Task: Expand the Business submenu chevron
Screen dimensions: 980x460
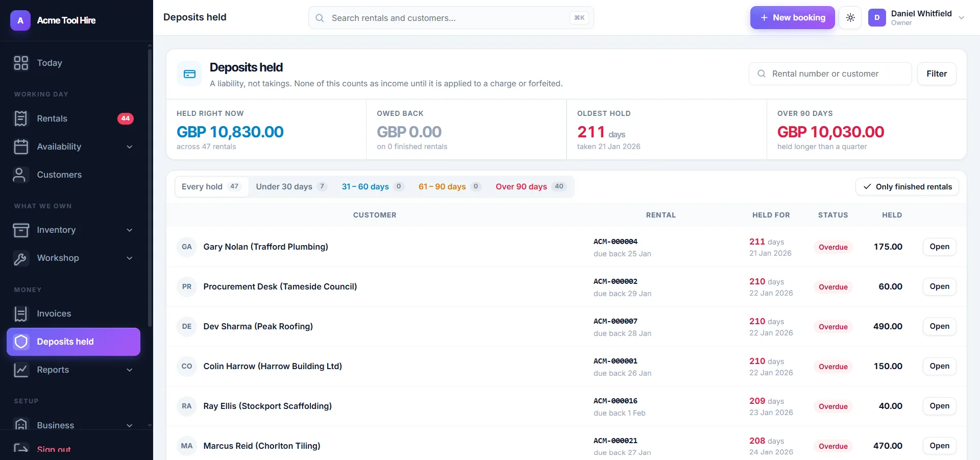Action: pyautogui.click(x=130, y=425)
